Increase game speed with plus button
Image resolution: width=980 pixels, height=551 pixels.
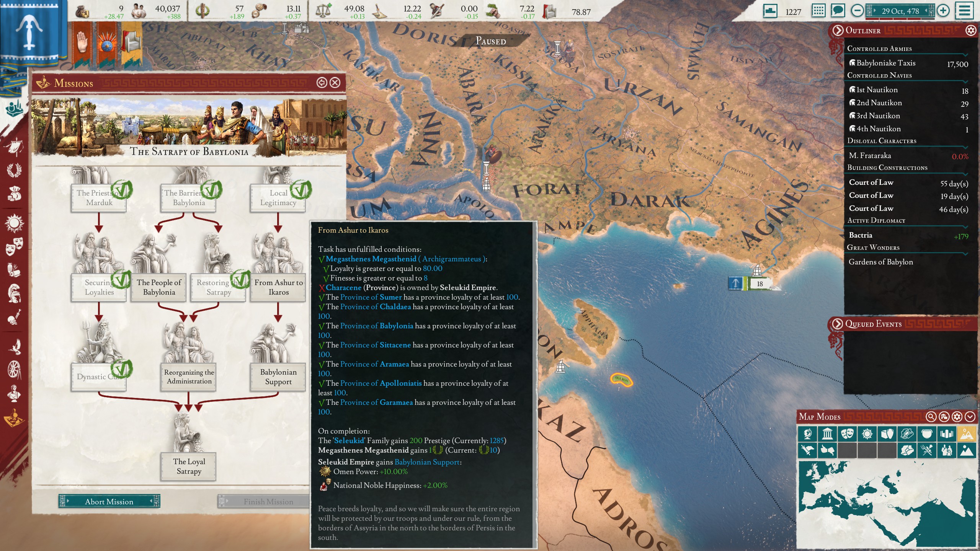tap(943, 11)
